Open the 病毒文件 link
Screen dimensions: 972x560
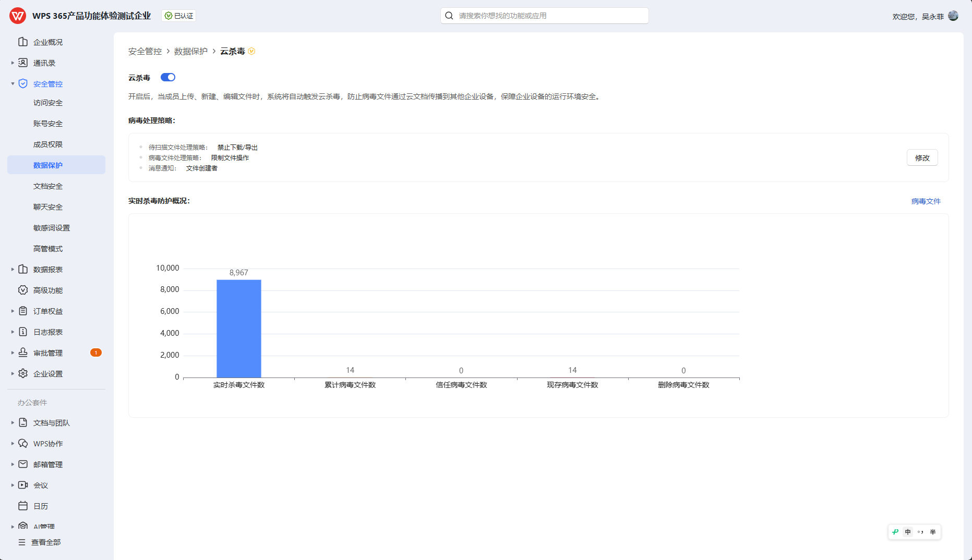(926, 201)
